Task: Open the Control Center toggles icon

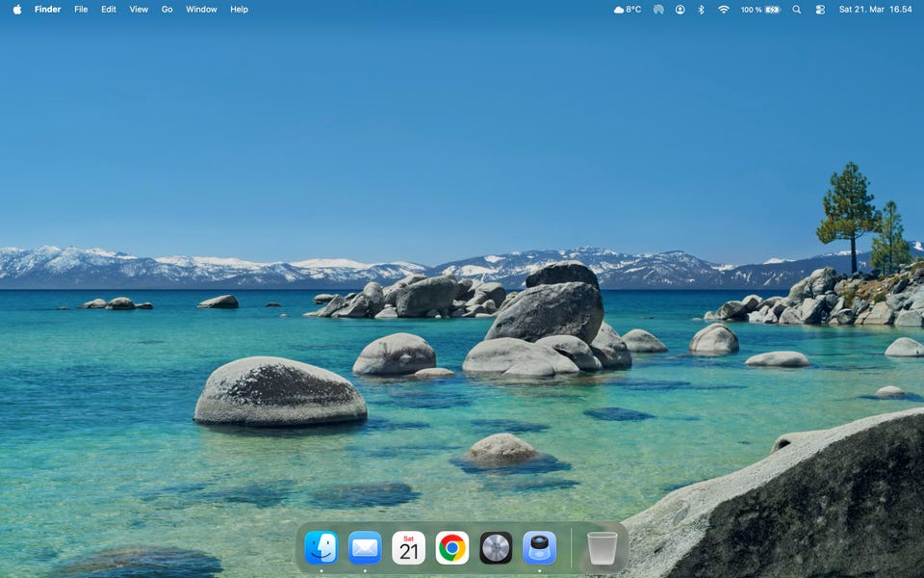Action: [x=820, y=10]
